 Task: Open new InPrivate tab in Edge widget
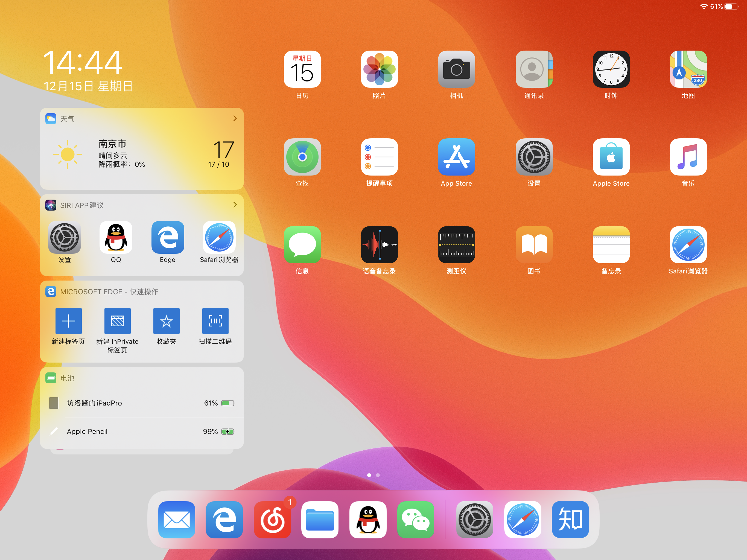pyautogui.click(x=117, y=321)
